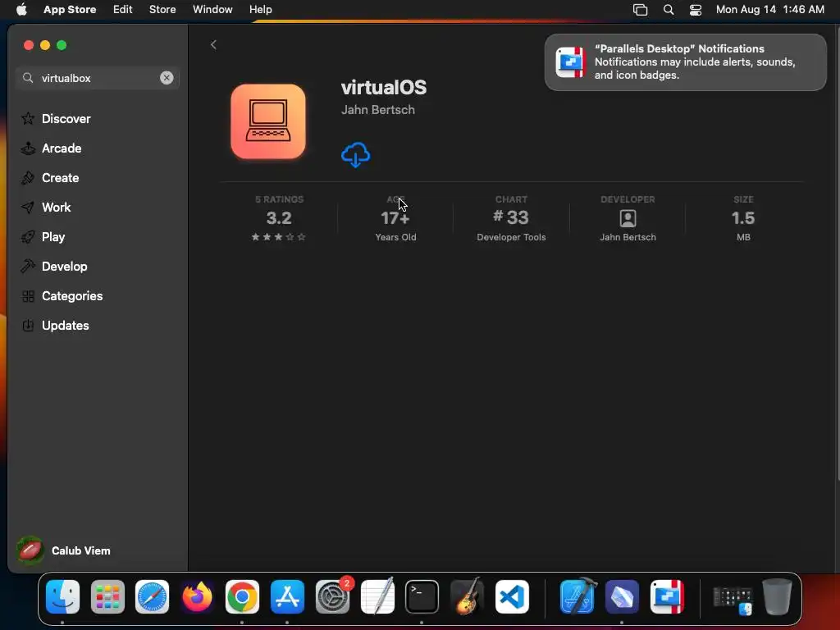840x630 pixels.
Task: Click the developer person icon badge
Action: [628, 218]
